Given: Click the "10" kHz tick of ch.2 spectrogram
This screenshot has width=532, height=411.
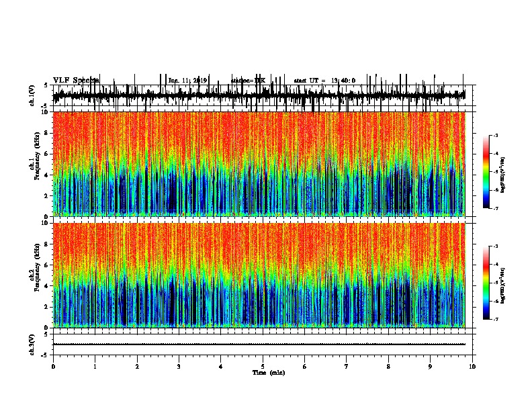Looking at the screenshot, I should pyautogui.click(x=46, y=223).
